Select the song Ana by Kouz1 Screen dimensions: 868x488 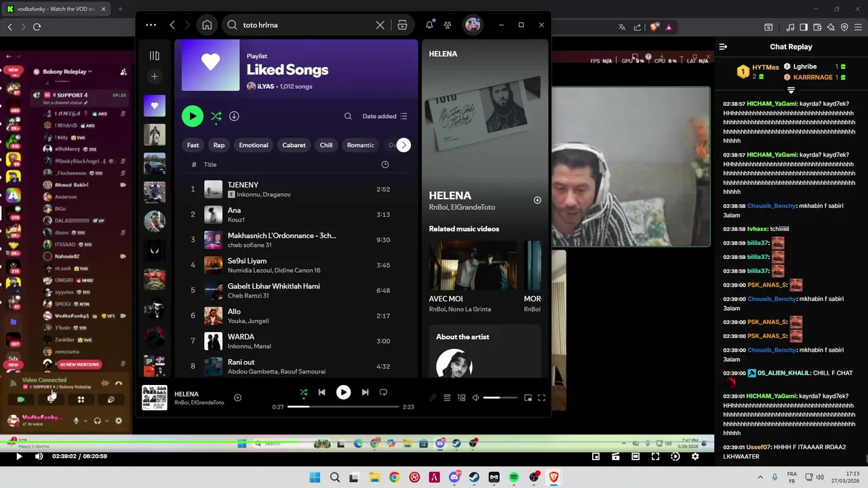tap(297, 215)
